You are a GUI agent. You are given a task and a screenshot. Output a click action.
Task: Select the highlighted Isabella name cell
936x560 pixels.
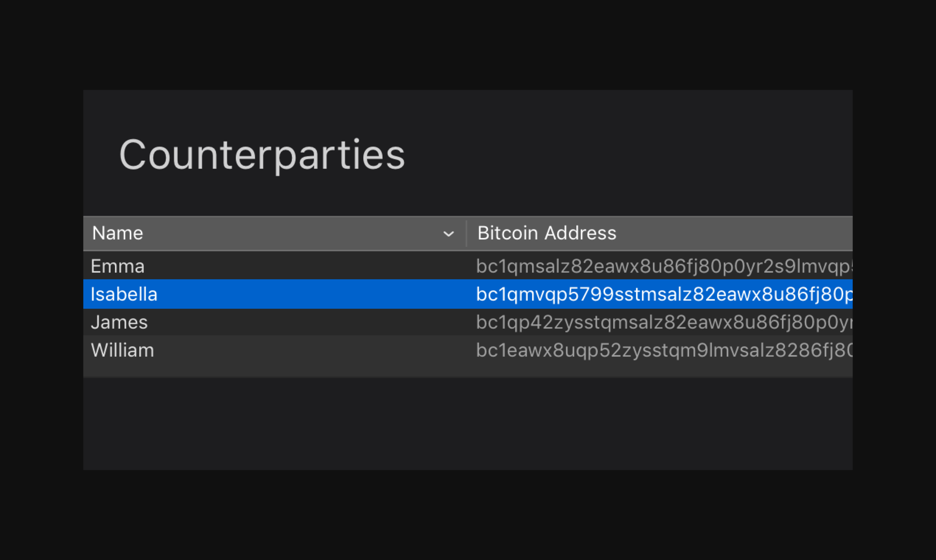click(124, 294)
